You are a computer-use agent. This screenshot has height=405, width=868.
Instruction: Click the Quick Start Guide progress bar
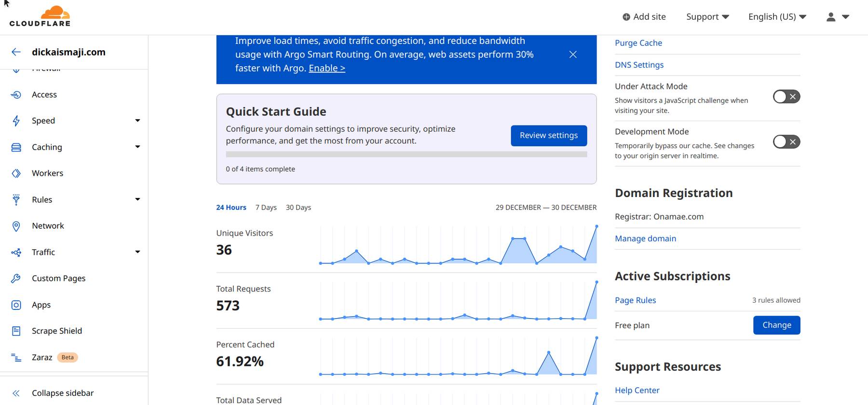point(407,154)
